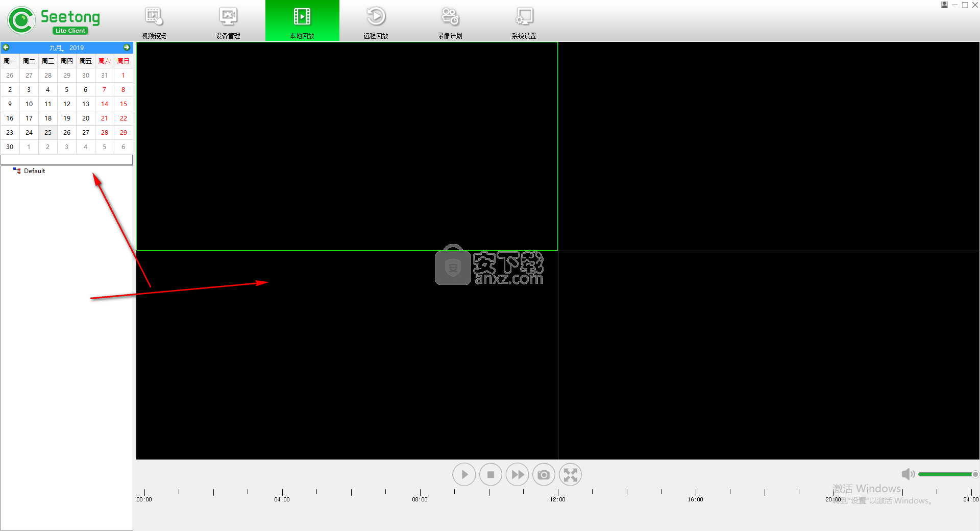Select September 27 in calendar
The image size is (980, 531).
pyautogui.click(x=86, y=132)
